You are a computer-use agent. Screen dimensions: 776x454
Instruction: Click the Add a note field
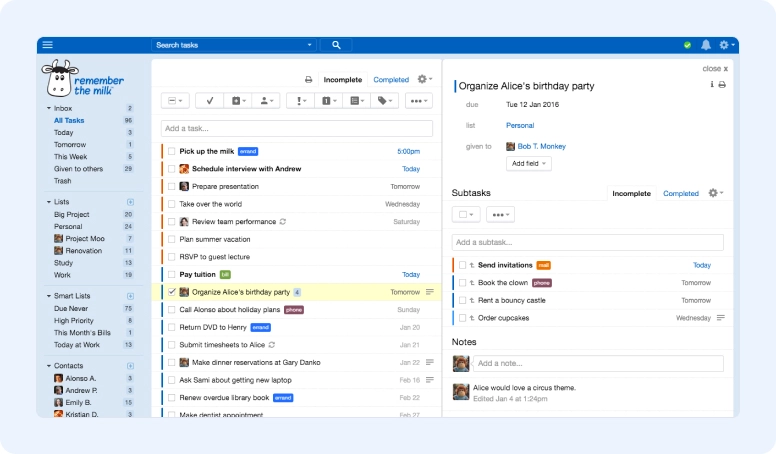pyautogui.click(x=598, y=363)
